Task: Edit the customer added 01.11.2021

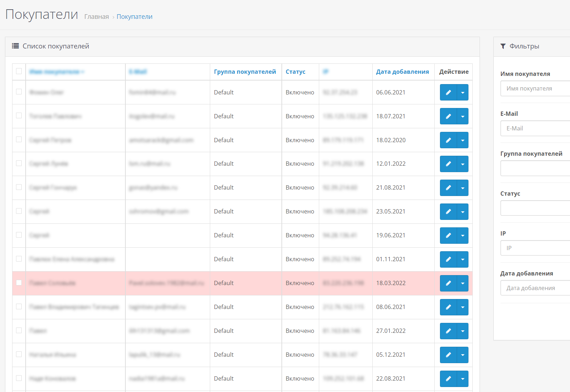Action: click(448, 259)
